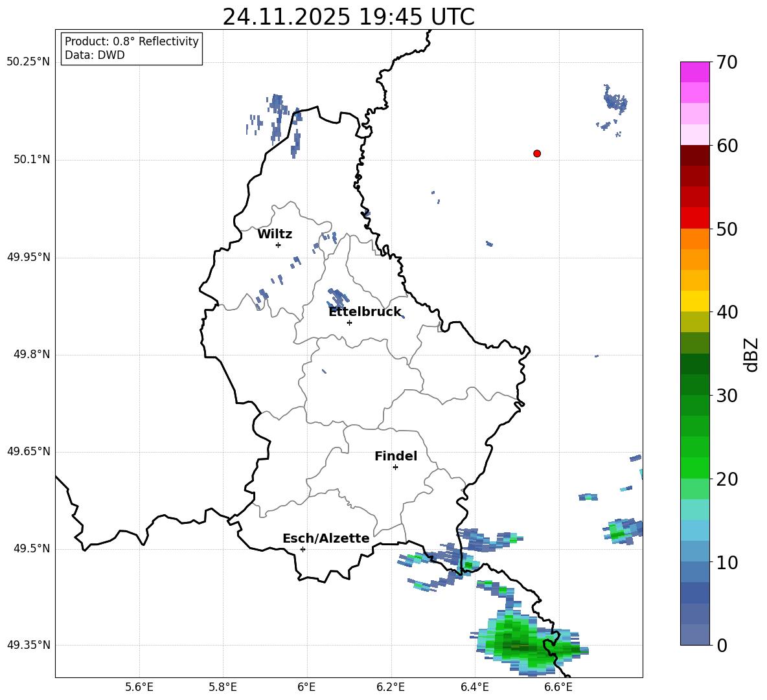767x700 pixels.
Task: Click the 20 tick on colorbar
Action: (727, 479)
